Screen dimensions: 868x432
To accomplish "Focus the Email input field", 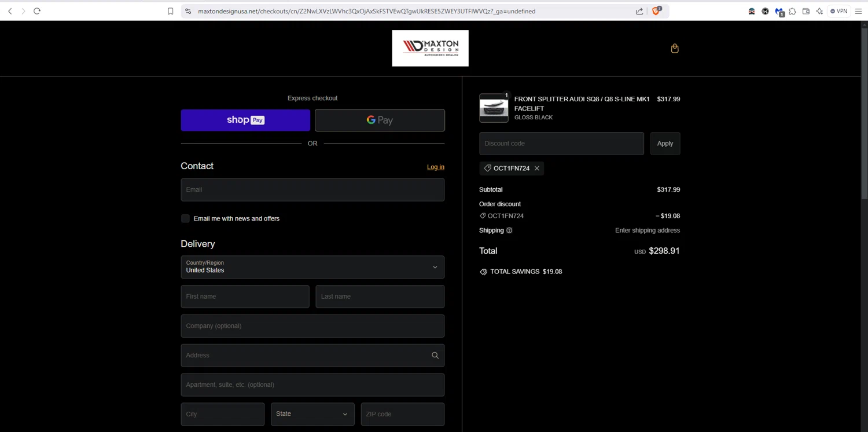I will pyautogui.click(x=312, y=190).
